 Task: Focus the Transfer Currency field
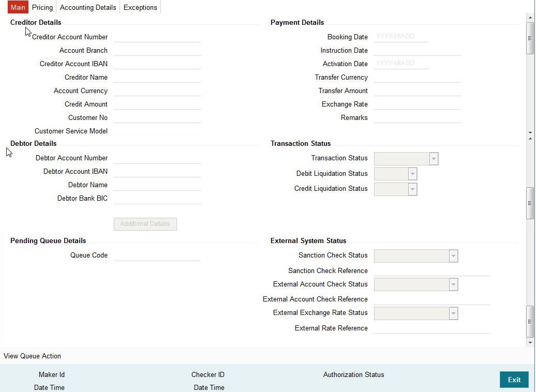[x=418, y=77]
